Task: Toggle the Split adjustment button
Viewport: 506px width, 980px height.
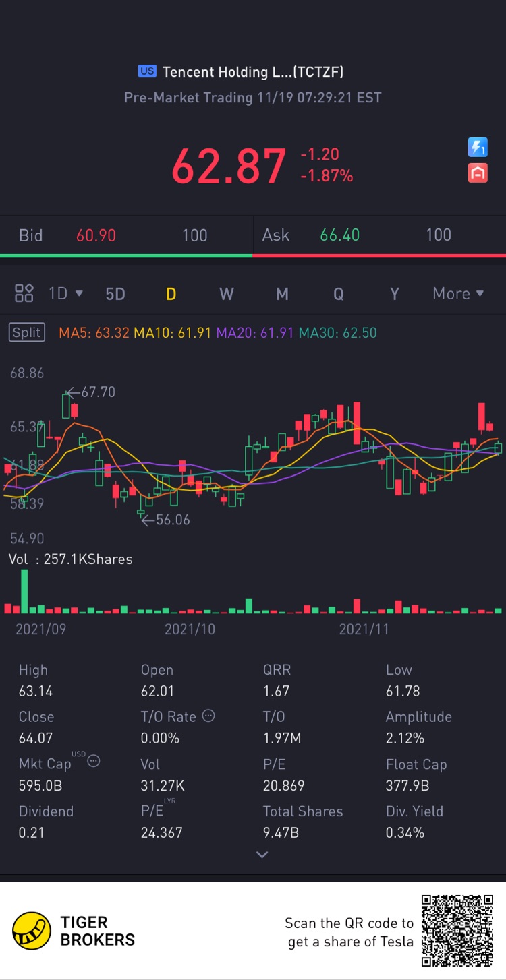Action: (x=27, y=332)
